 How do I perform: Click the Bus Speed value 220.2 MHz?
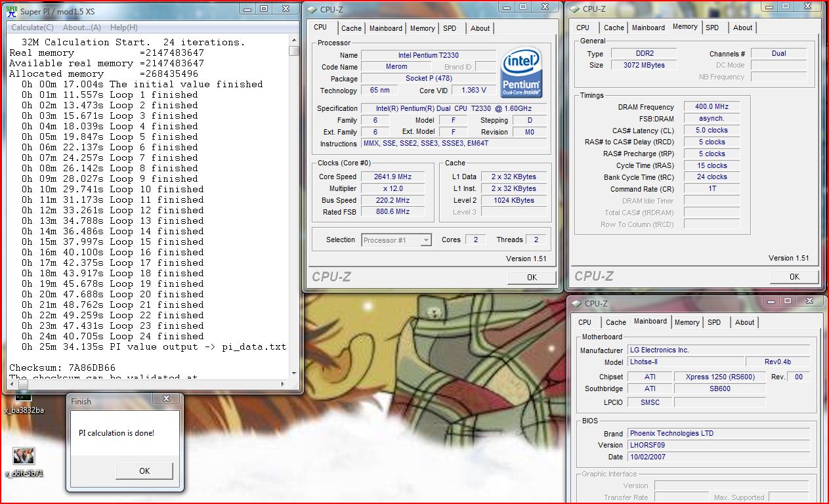point(393,201)
